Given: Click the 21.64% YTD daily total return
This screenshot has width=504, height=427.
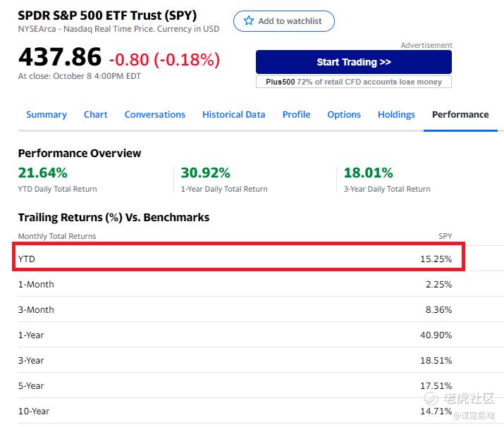Looking at the screenshot, I should (43, 173).
